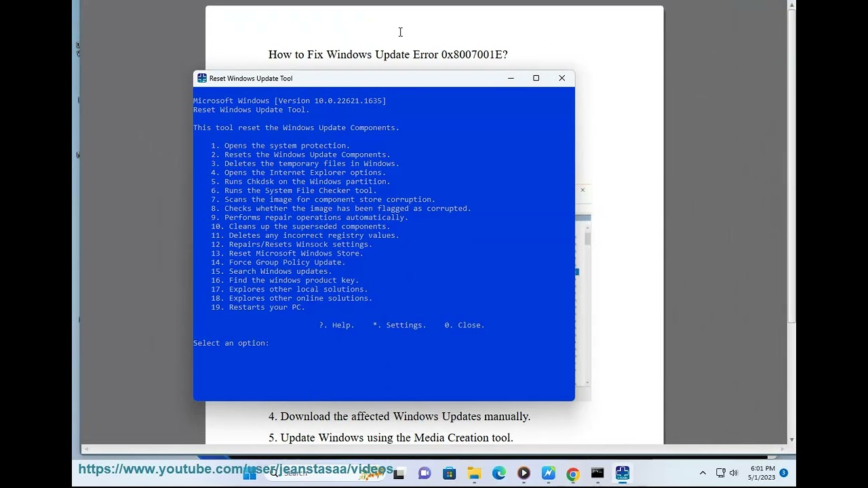Open Google Chrome from the taskbar
This screenshot has height=488, width=868.
coord(573,474)
